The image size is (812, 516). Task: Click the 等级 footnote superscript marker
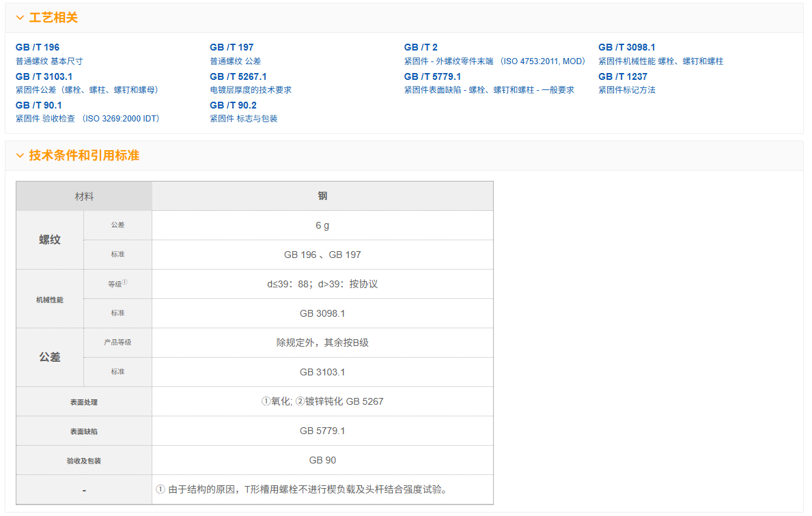click(x=125, y=282)
